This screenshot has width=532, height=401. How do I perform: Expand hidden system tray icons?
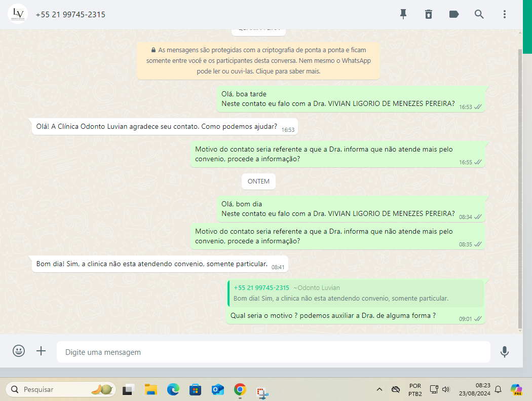coord(379,389)
